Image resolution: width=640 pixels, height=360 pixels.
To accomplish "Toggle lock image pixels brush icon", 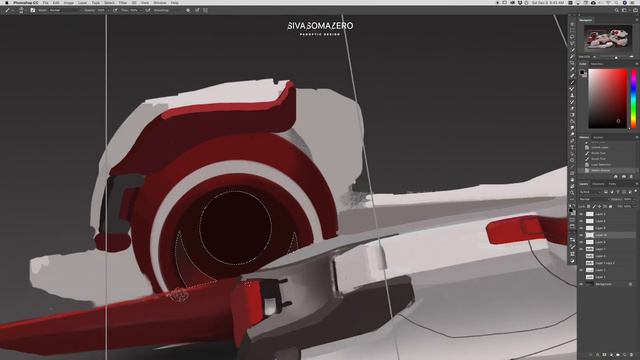I will point(594,207).
